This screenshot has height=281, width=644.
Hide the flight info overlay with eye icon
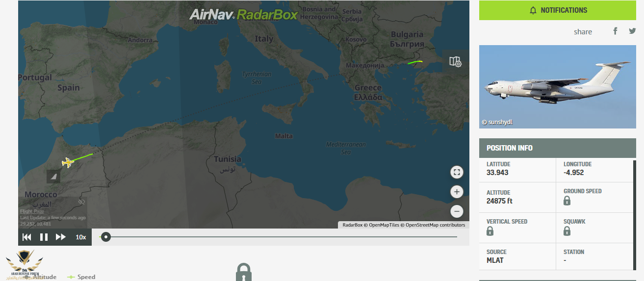click(x=82, y=202)
